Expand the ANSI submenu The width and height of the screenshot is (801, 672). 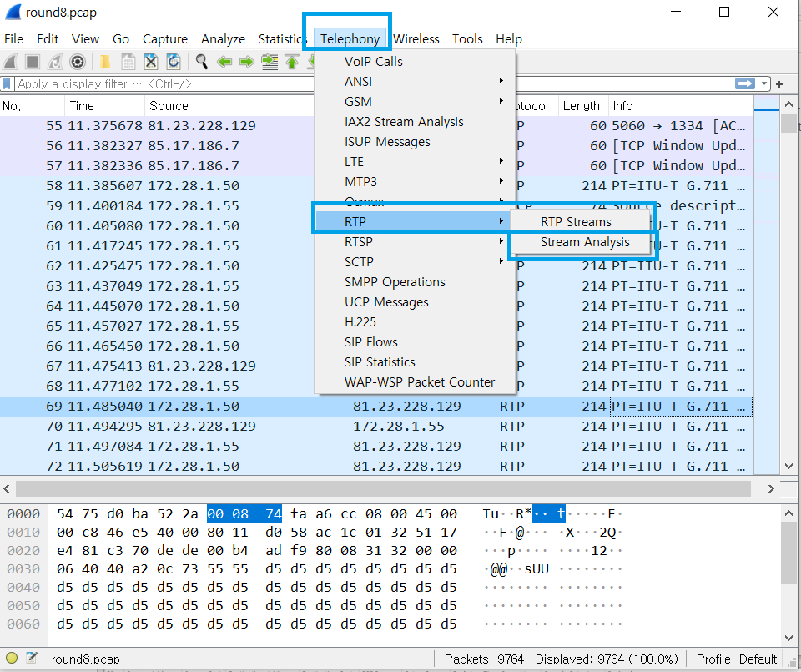[x=415, y=81]
